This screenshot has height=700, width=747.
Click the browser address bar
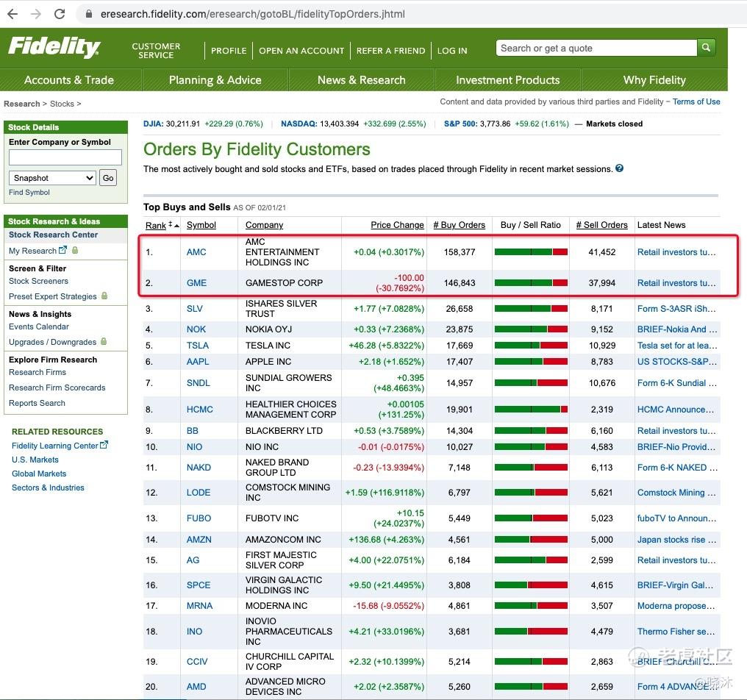tap(410, 14)
